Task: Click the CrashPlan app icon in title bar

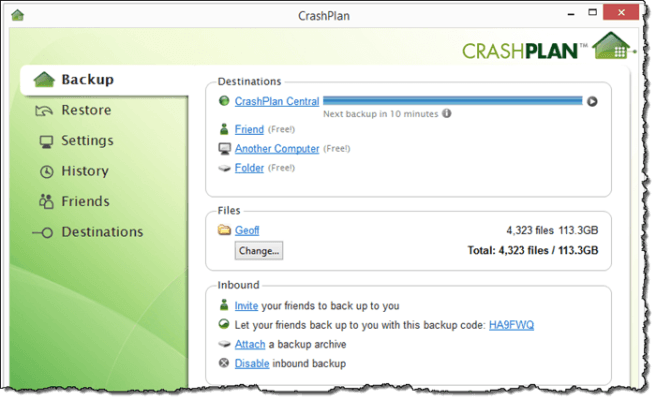Action: tap(18, 15)
